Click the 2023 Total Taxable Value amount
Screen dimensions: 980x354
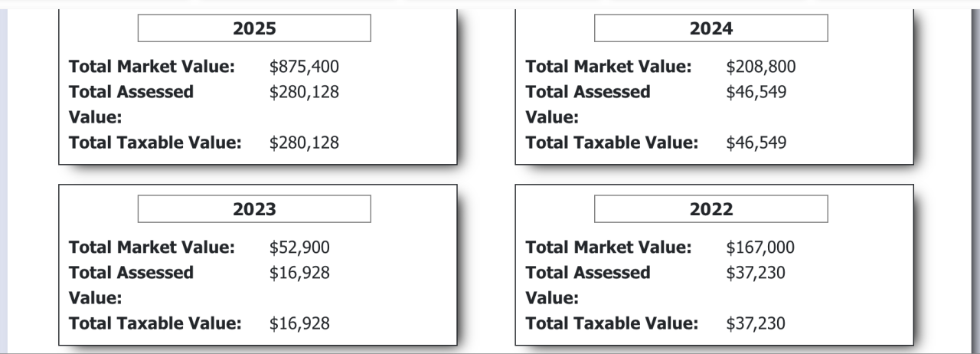[x=299, y=323]
